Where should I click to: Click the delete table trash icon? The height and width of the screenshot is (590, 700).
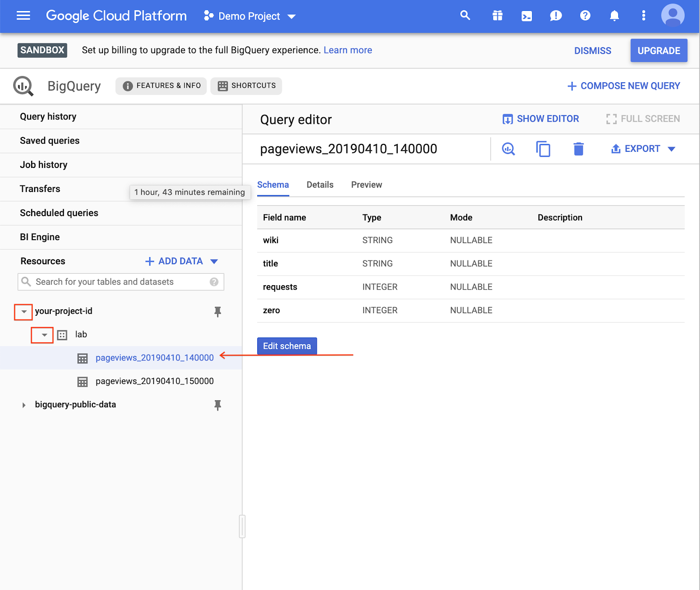pyautogui.click(x=578, y=149)
